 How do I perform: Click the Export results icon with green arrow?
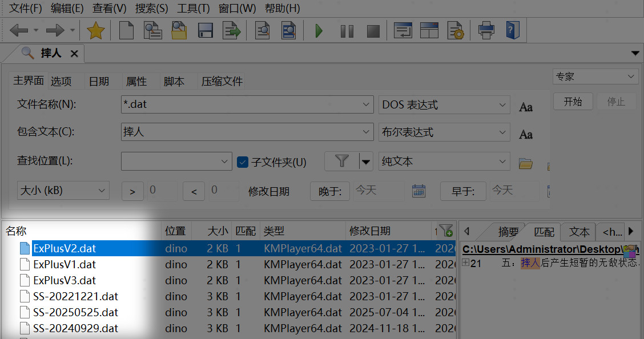click(232, 31)
